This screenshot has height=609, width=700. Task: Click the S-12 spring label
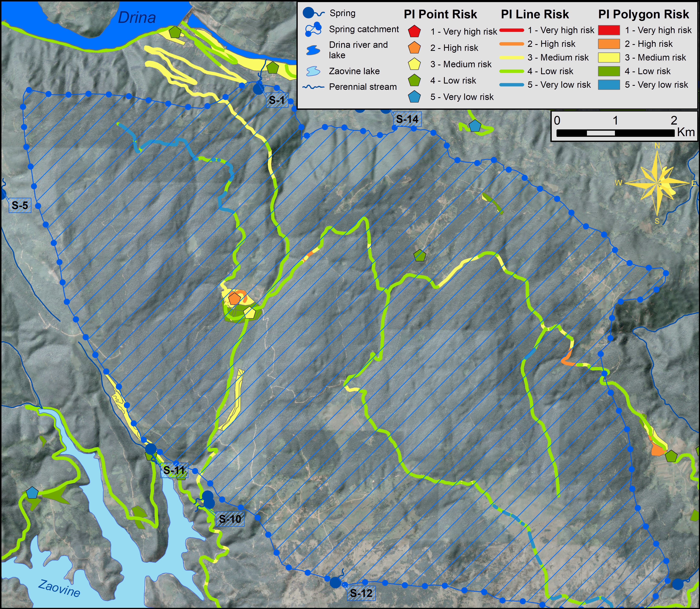(361, 593)
